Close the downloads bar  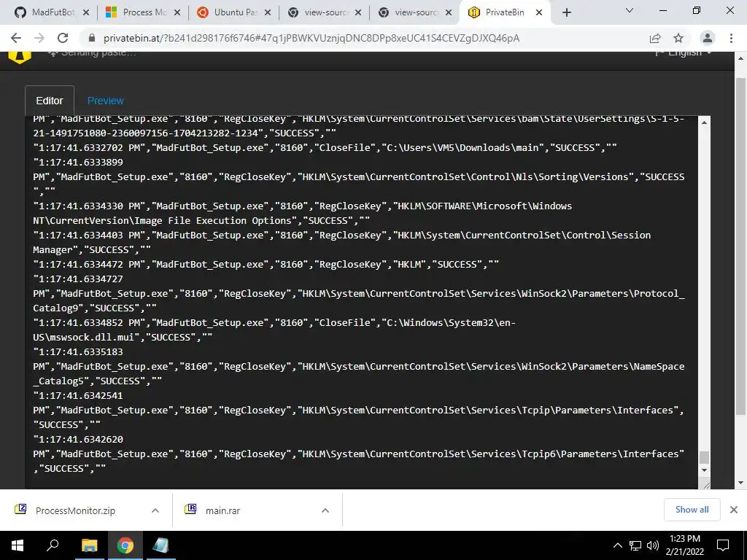click(734, 510)
